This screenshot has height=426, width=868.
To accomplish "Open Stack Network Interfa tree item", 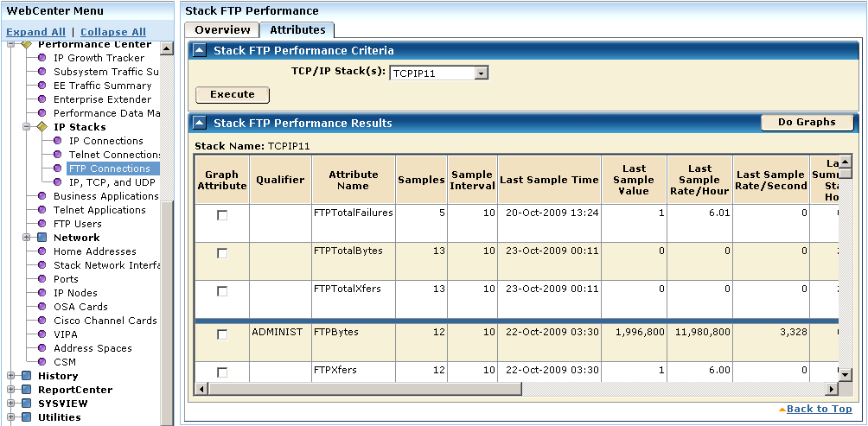I will coord(106,265).
